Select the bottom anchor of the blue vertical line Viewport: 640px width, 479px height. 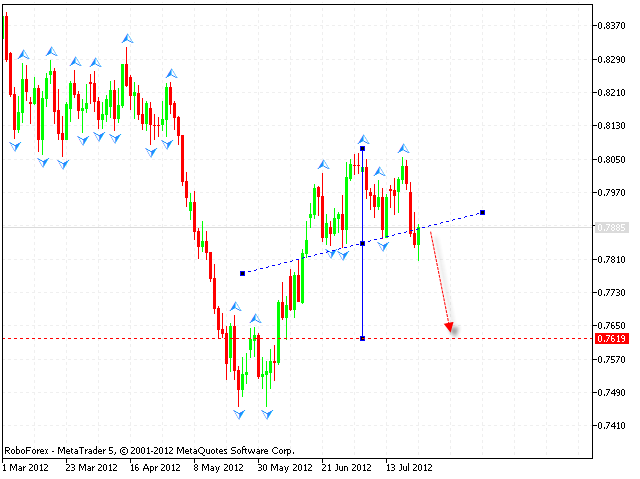(x=362, y=338)
